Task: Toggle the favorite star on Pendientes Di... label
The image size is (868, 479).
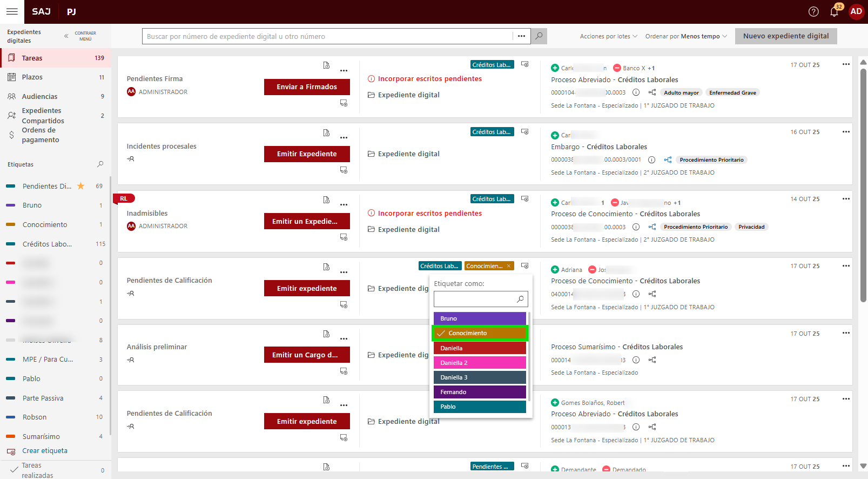Action: [81, 186]
